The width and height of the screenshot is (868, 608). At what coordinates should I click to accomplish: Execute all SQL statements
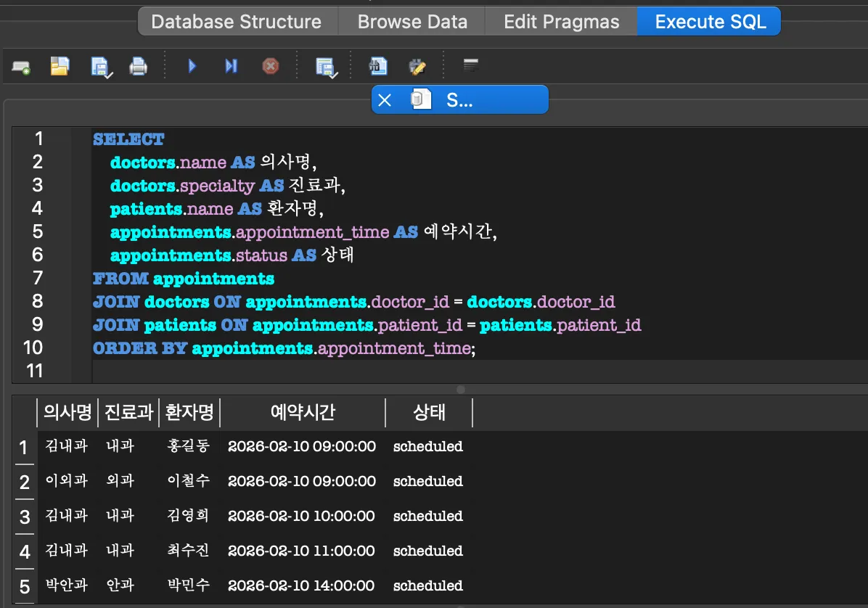coord(192,65)
